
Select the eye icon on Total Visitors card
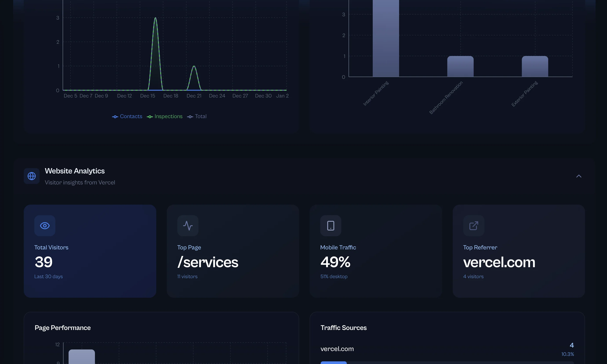tap(44, 226)
